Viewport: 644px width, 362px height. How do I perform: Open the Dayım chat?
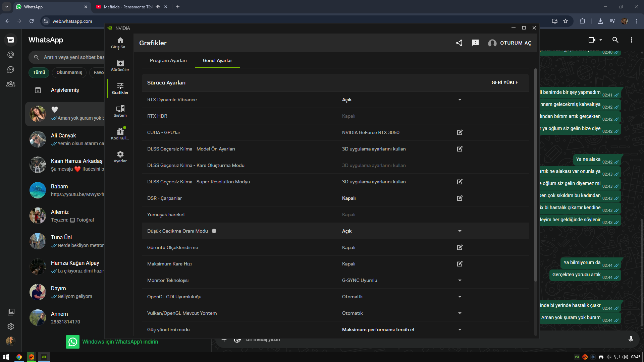point(65,292)
